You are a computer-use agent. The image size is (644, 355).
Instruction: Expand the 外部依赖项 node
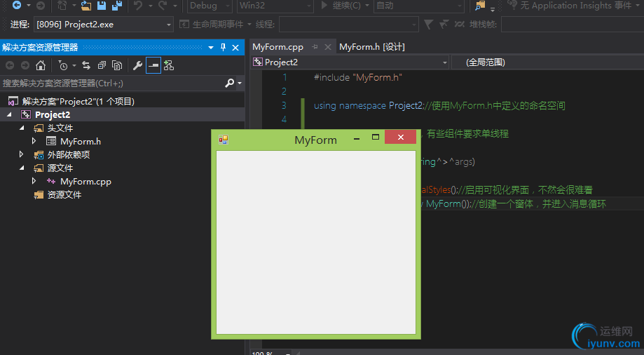tap(22, 154)
